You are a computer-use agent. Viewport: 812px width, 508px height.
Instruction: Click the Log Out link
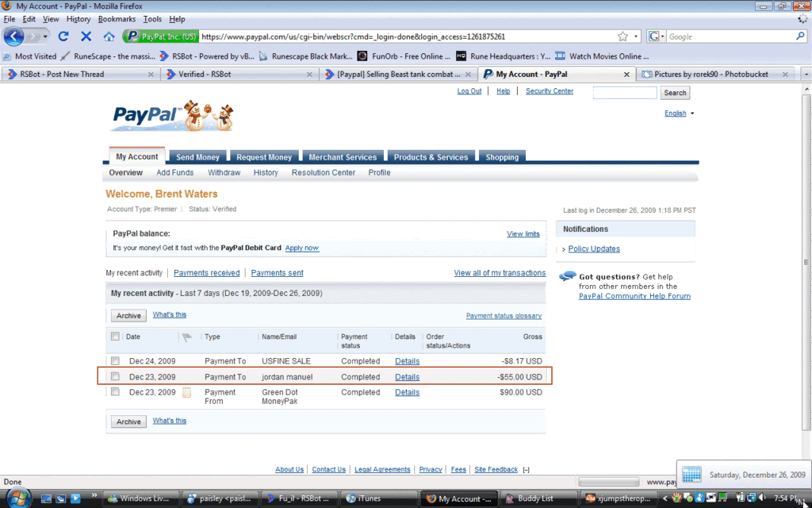tap(469, 91)
